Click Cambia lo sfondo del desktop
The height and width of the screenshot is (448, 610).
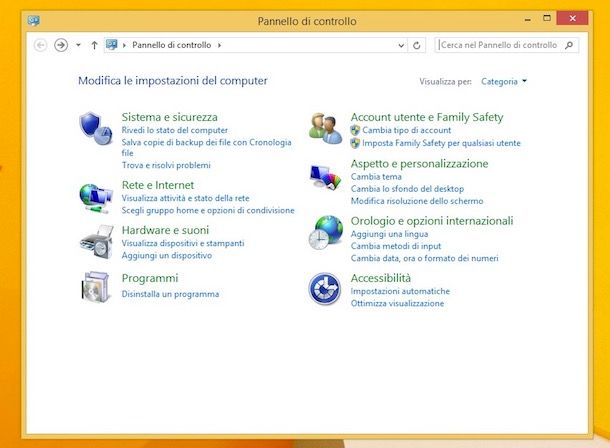tap(407, 189)
